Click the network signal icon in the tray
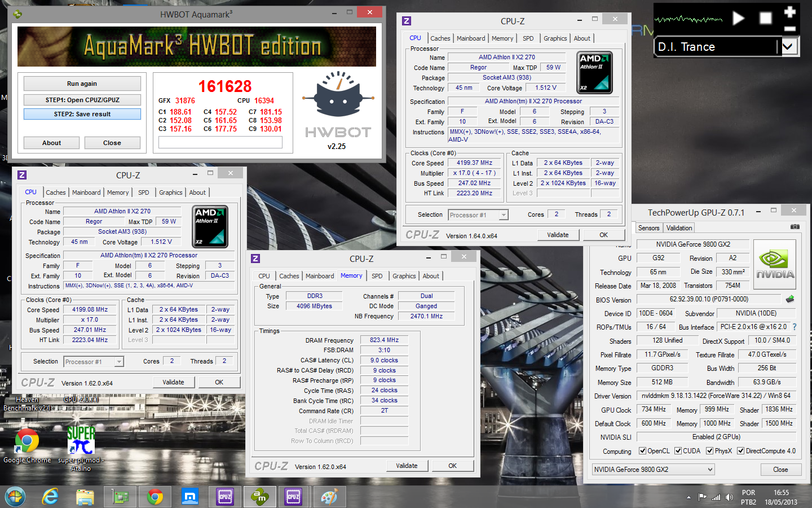 pos(716,497)
